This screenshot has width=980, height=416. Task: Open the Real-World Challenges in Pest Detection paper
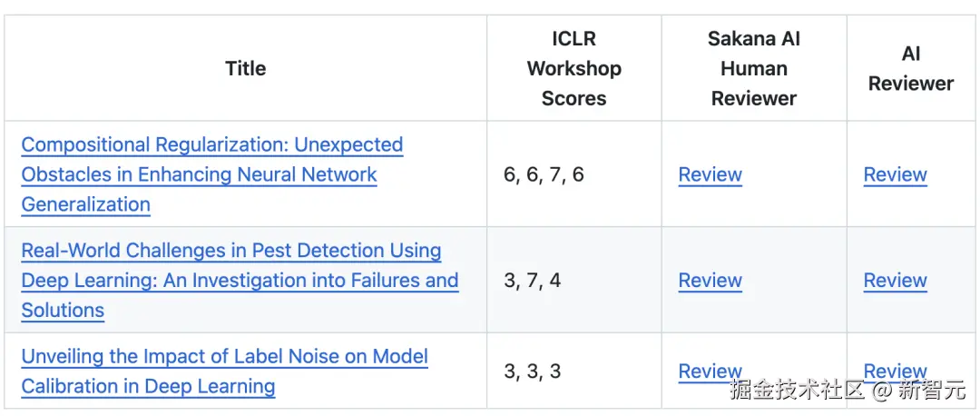230,252
